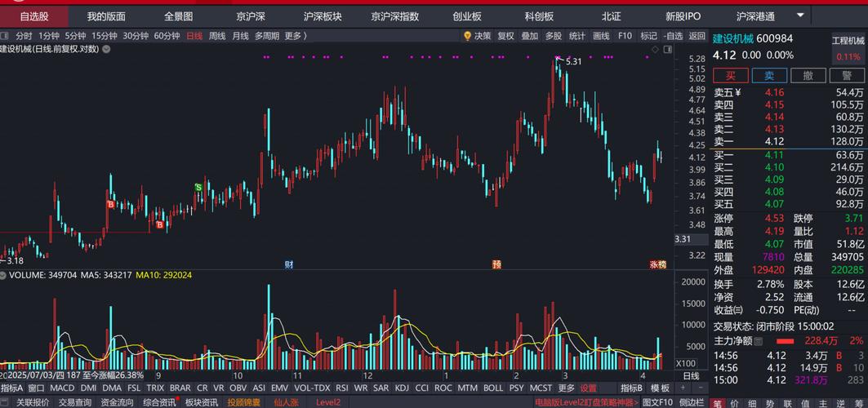Click red 设置 settings in indicator bar

tap(589, 388)
